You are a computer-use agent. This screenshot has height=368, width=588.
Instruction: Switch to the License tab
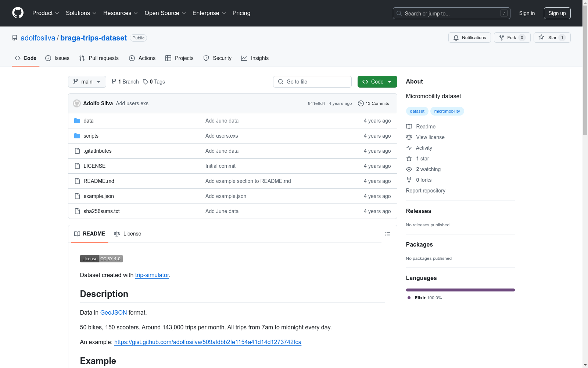point(128,234)
